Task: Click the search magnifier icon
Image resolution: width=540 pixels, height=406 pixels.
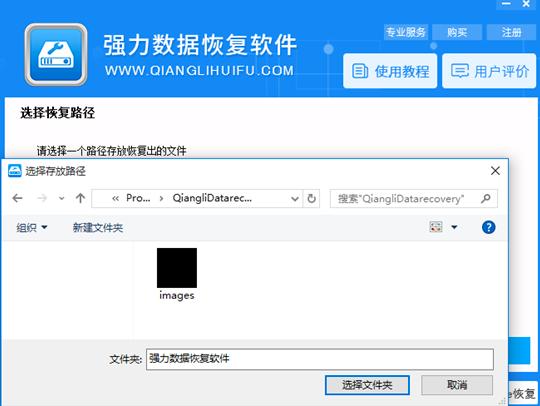Action: click(486, 198)
